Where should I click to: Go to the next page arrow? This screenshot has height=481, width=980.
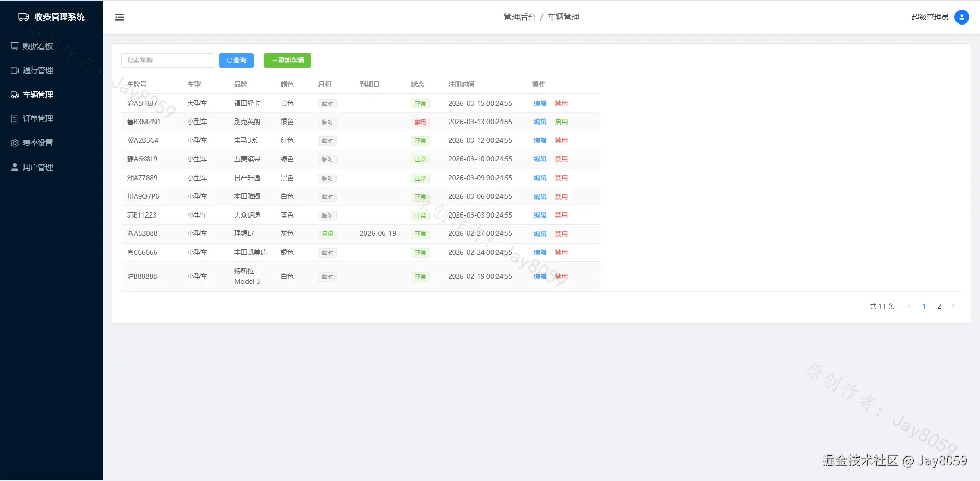click(x=953, y=306)
